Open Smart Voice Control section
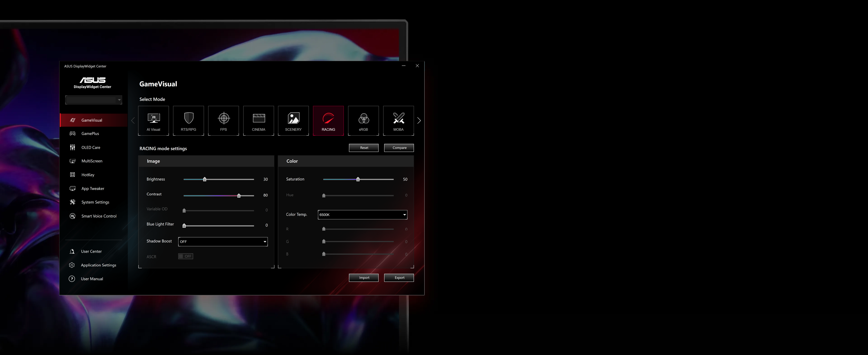Viewport: 868px width, 355px height. 99,216
